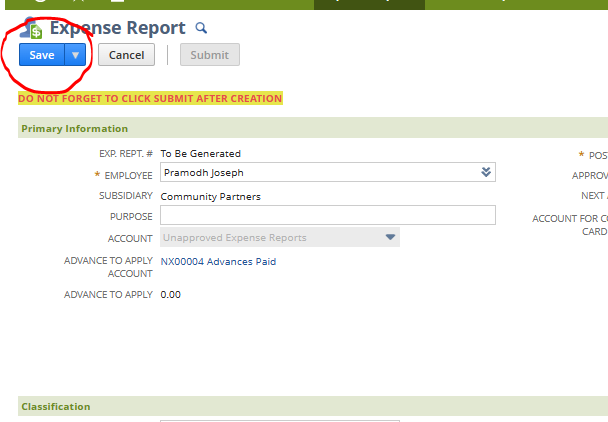Open the NX00004 Advances Paid link
The image size is (608, 422).
tap(218, 262)
